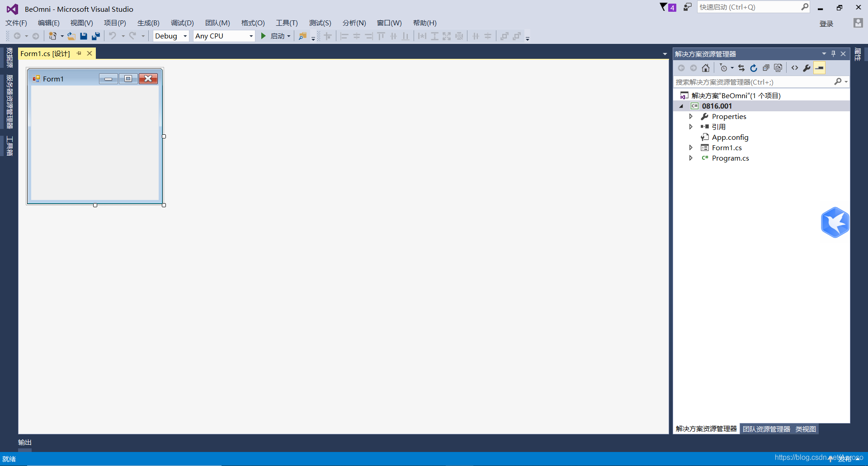868x466 pixels.
Task: Expand the Properties node in Solution Explorer
Action: (x=691, y=116)
